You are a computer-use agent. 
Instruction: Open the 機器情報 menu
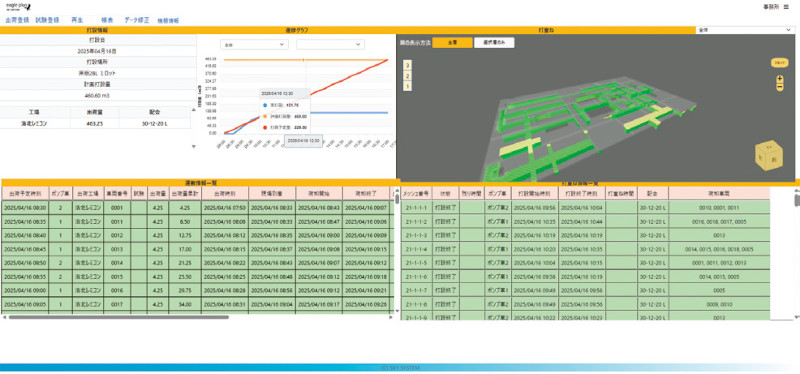[168, 20]
